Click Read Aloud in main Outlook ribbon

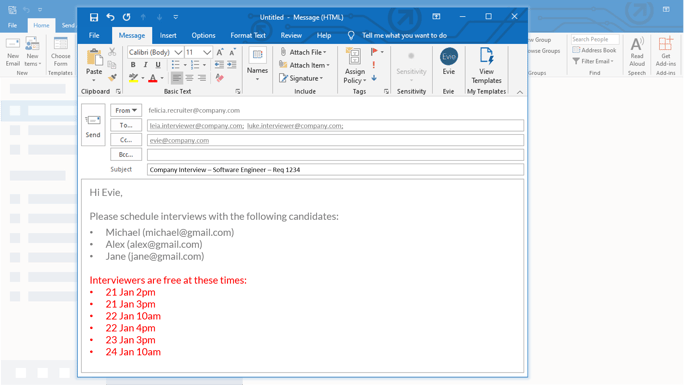click(637, 52)
